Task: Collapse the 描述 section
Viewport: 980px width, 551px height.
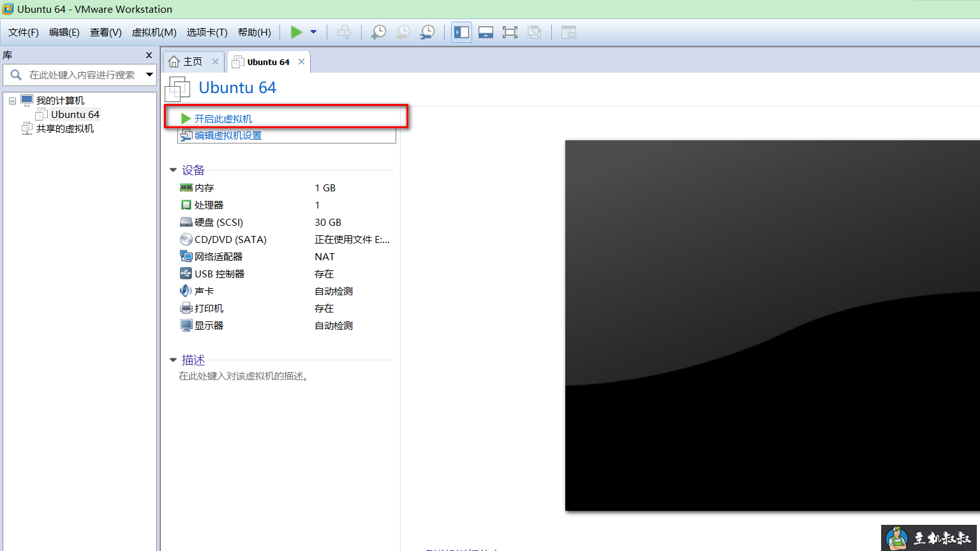Action: click(173, 360)
